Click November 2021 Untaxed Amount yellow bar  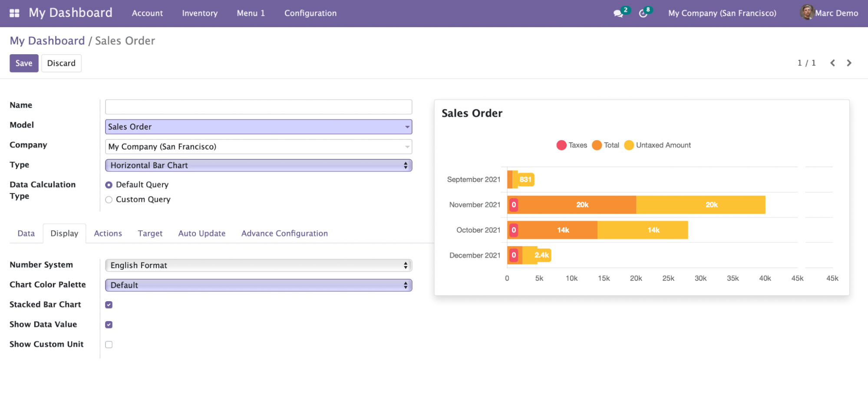[700, 205]
